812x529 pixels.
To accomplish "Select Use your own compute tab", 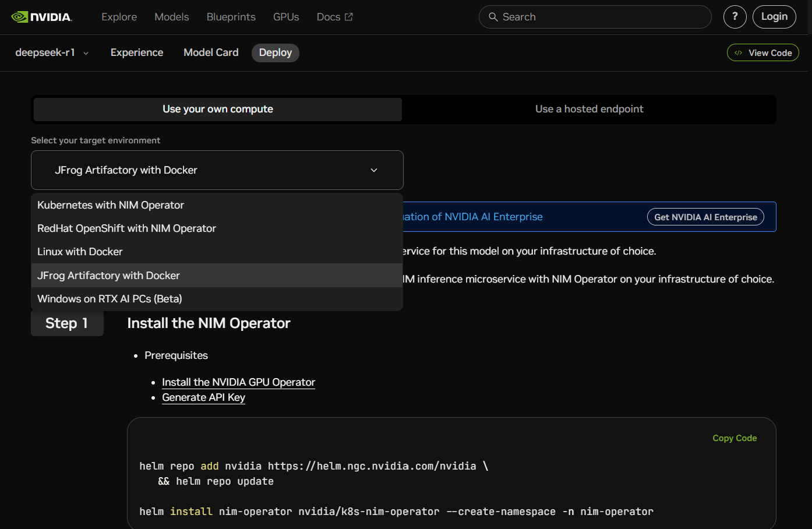I will tap(218, 109).
